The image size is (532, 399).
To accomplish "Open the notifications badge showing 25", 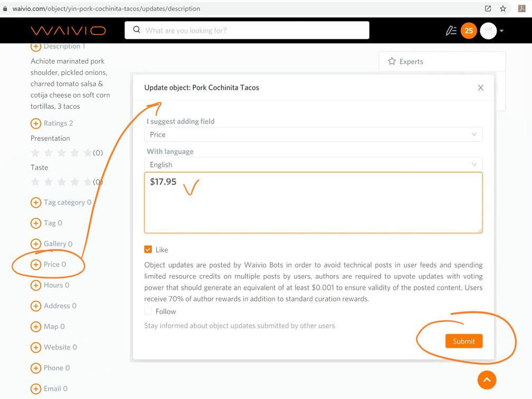I will point(469,31).
